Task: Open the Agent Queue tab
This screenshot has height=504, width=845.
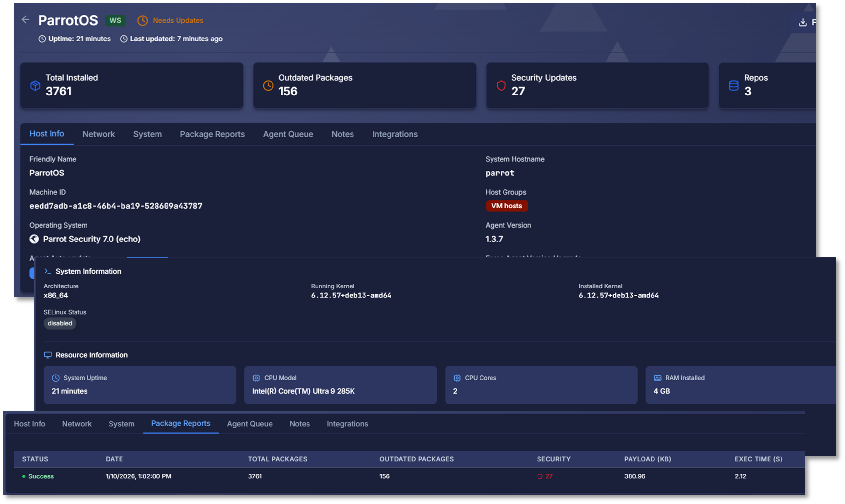Action: (x=288, y=134)
